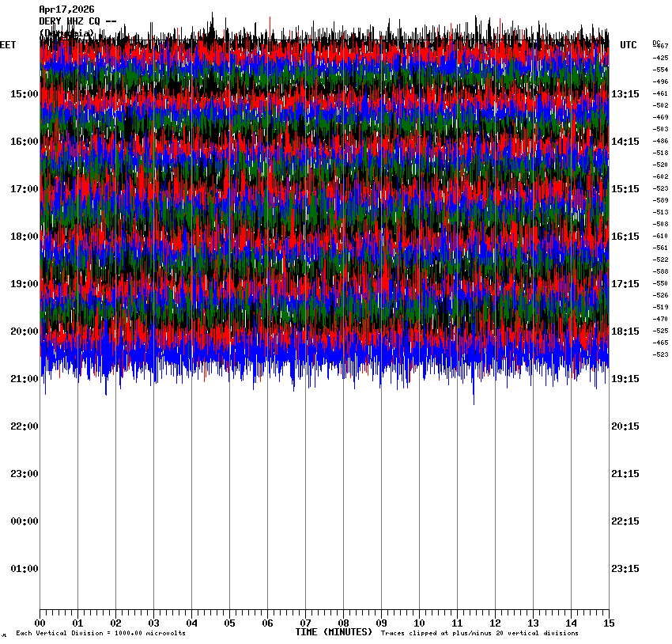The height and width of the screenshot is (644, 672).
Task: Click minute 15 on the time axis
Action: coord(609,623)
